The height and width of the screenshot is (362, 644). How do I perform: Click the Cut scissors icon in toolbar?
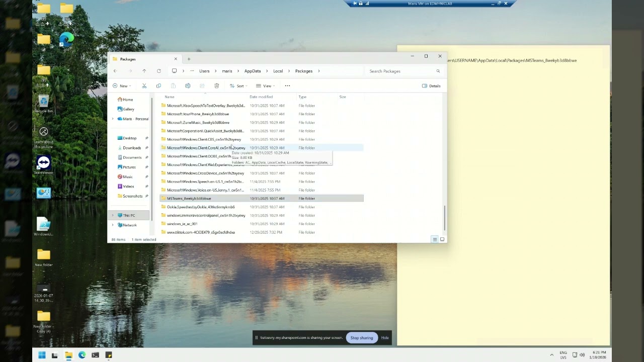point(144,86)
